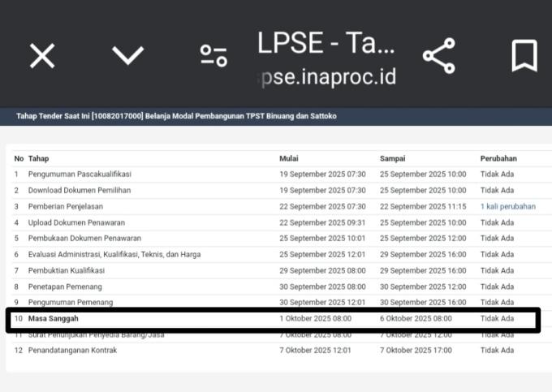Click the Perubahan column header

tap(498, 158)
